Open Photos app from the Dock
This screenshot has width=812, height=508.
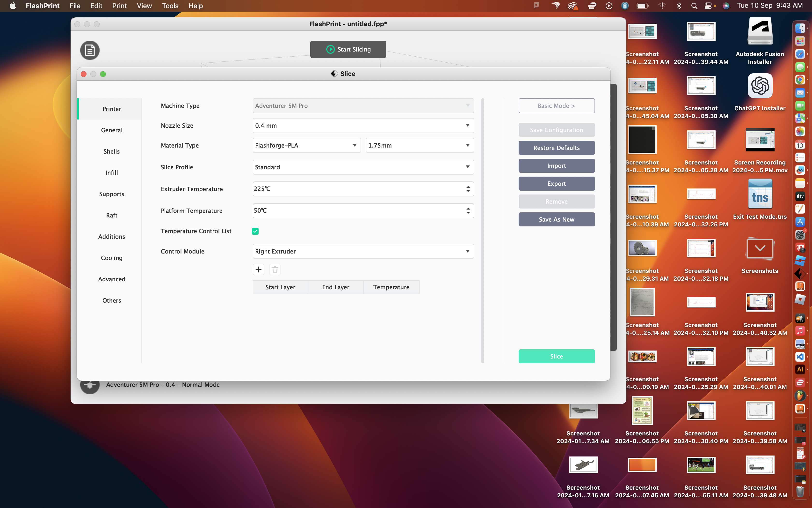(x=800, y=131)
